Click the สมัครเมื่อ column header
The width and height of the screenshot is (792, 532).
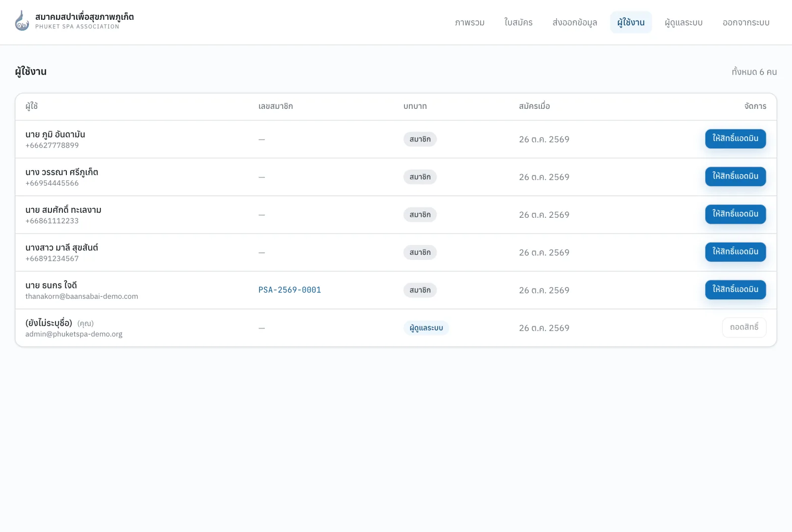click(x=534, y=106)
